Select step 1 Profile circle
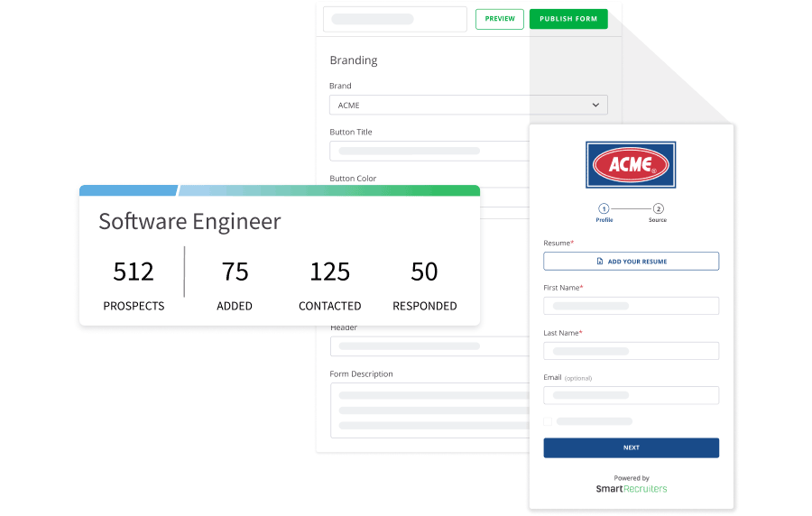The height and width of the screenshot is (516, 812). point(604,207)
